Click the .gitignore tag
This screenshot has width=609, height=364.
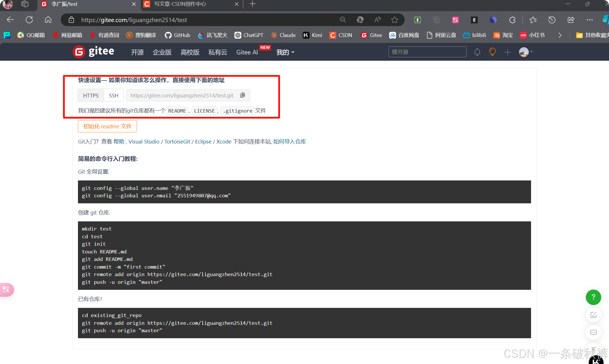coord(238,111)
